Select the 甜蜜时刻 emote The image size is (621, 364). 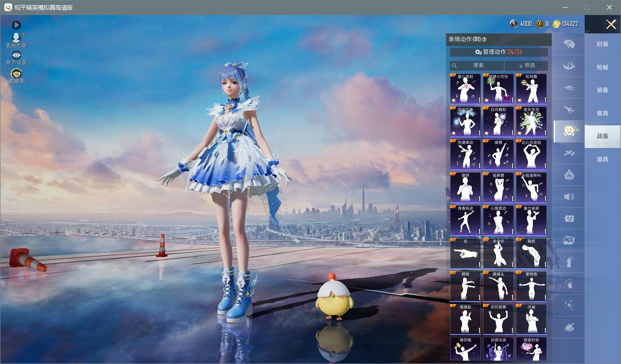[x=531, y=349]
